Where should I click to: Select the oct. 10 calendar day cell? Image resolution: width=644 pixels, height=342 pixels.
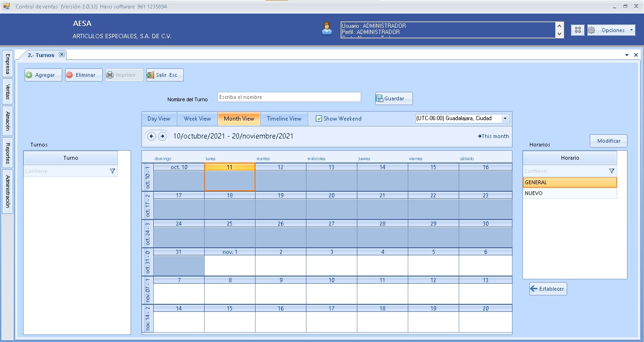(x=179, y=177)
